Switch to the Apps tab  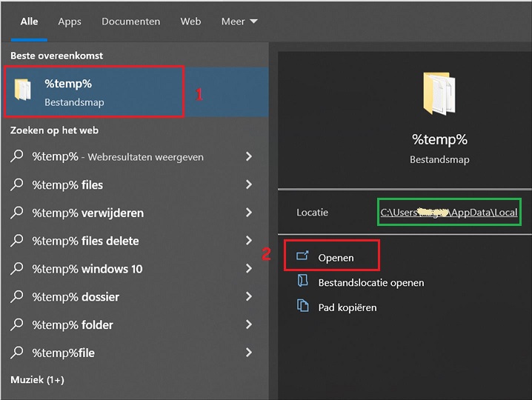pyautogui.click(x=70, y=21)
